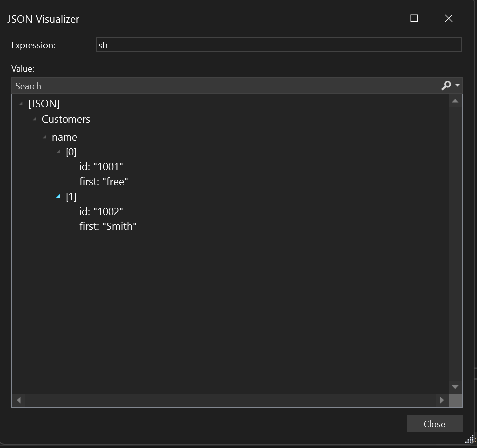
Task: Click the Close button
Action: [x=434, y=424]
